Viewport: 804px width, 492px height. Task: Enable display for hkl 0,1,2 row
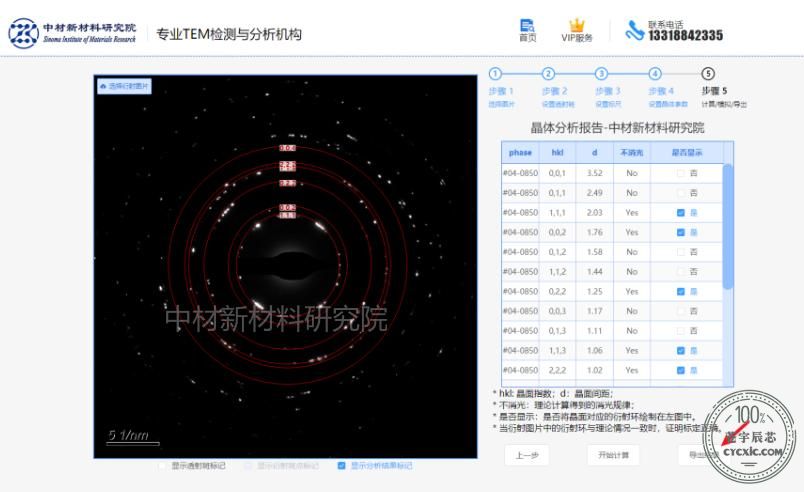680,252
